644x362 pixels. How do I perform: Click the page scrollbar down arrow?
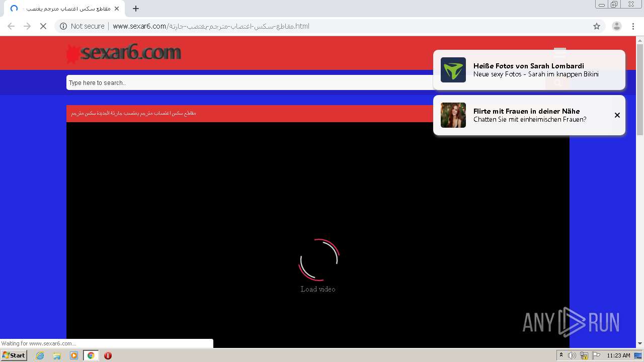[640, 344]
